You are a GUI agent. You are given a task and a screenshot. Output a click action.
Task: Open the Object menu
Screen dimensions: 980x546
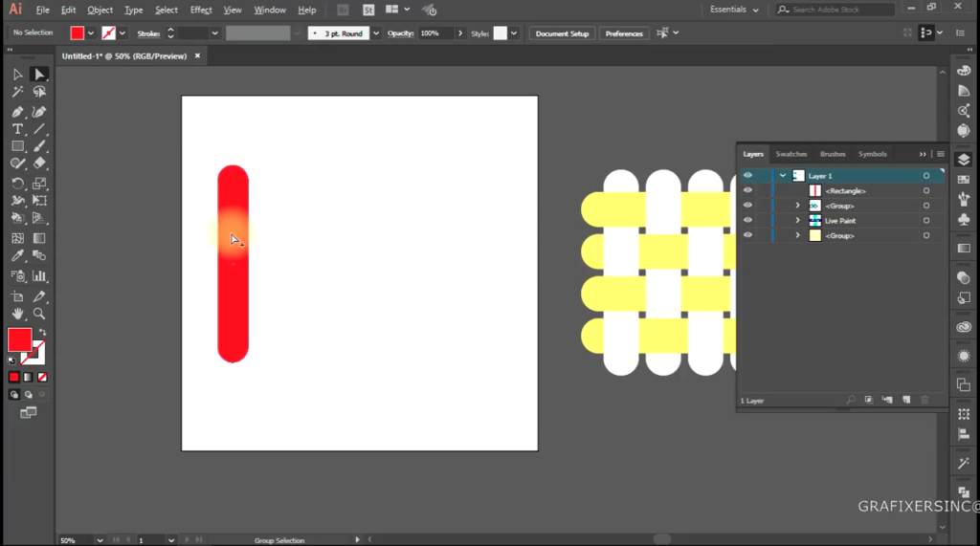(100, 10)
